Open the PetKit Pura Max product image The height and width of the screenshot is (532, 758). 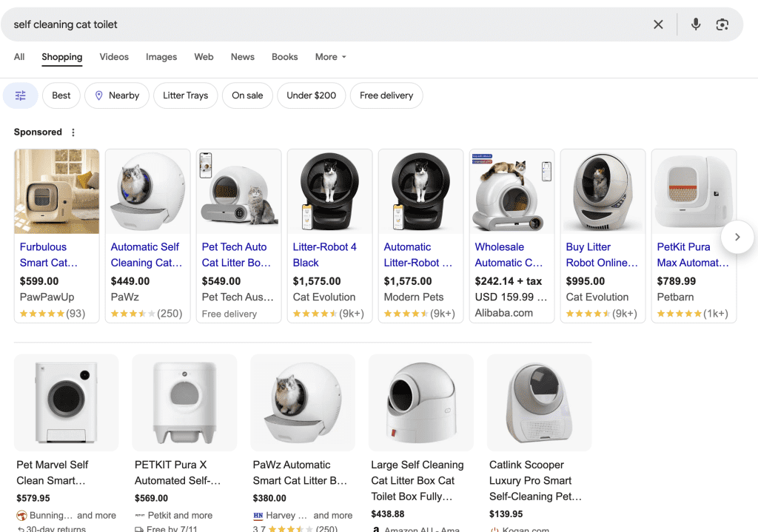[694, 192]
